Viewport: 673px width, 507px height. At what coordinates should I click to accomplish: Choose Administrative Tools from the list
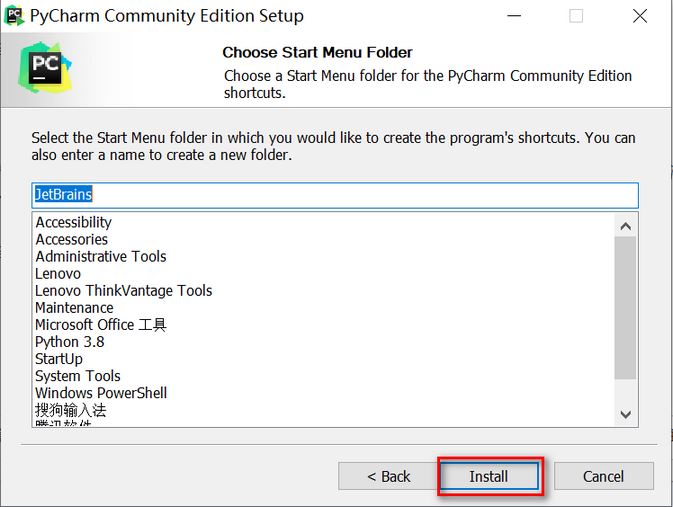(x=101, y=256)
